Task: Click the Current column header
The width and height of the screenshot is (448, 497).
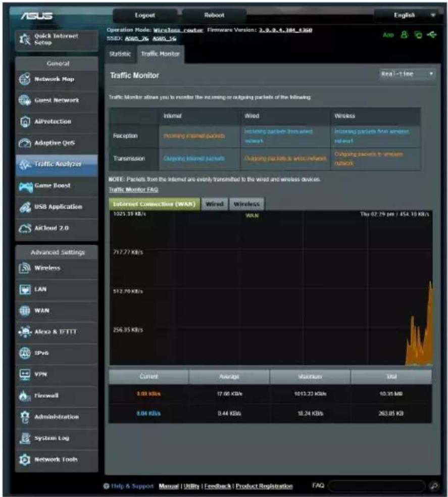Action: pyautogui.click(x=148, y=377)
